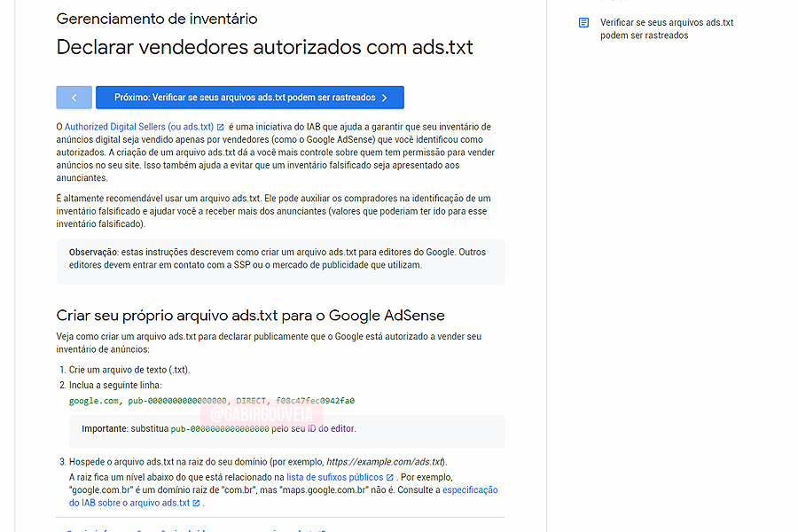Click external link icon next to "especificação do IAB"

tap(194, 502)
